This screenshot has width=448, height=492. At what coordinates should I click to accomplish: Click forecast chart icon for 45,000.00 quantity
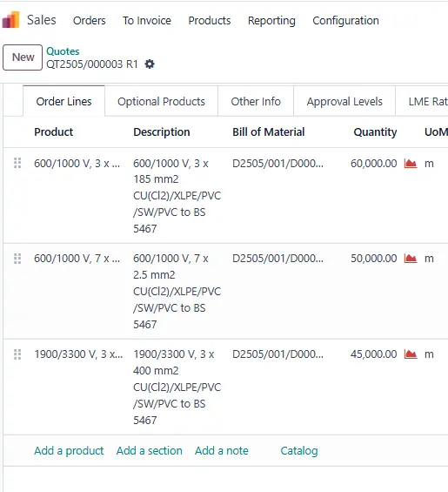[x=411, y=354]
